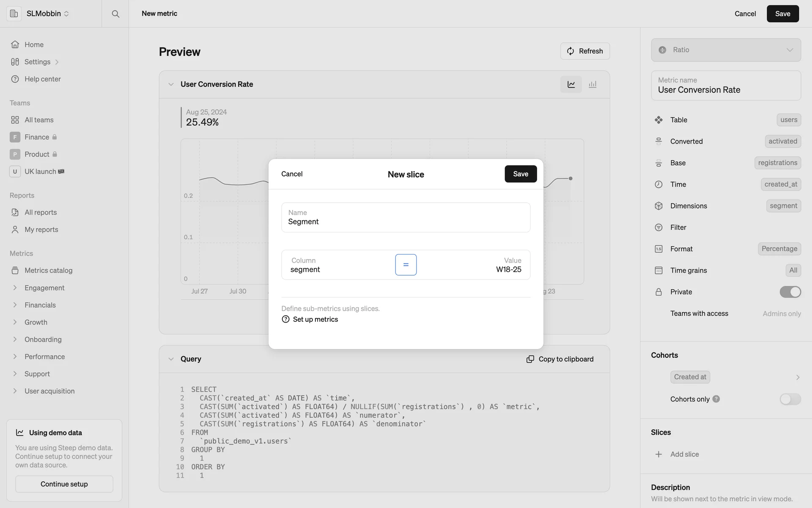Toggle the Private switch
This screenshot has height=508, width=812.
point(790,292)
